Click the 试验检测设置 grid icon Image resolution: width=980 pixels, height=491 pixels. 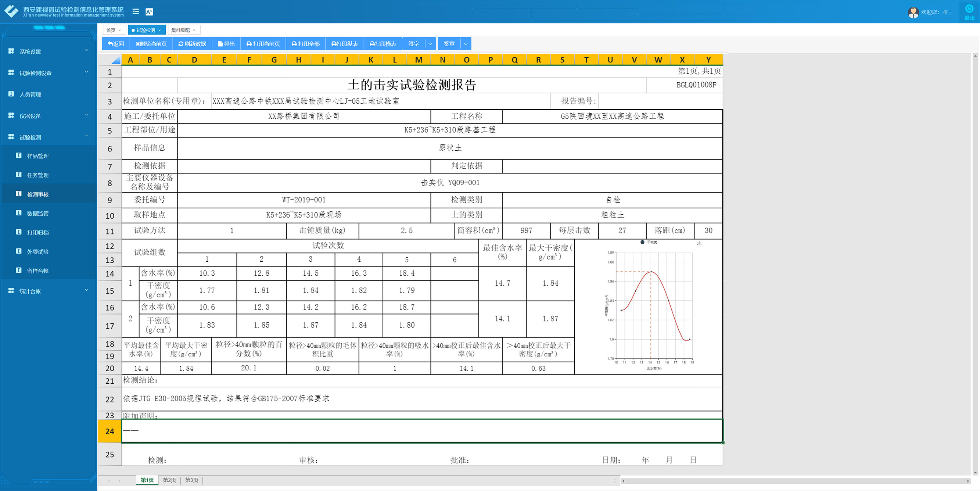click(11, 72)
